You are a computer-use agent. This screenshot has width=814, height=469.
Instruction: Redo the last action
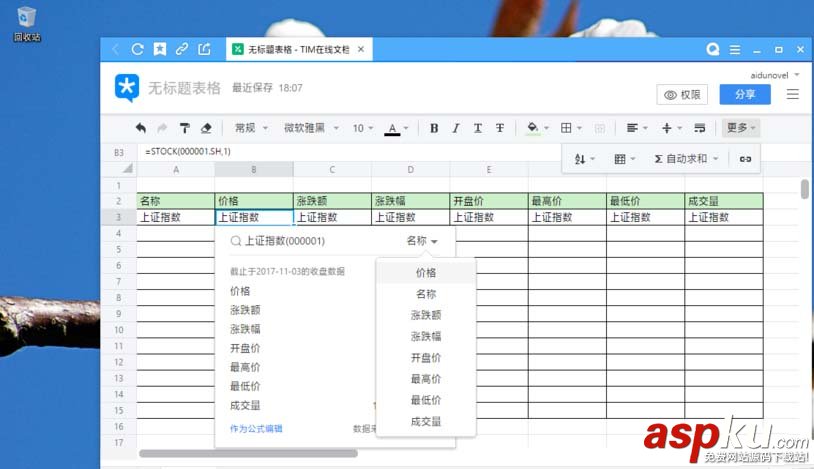pyautogui.click(x=162, y=128)
